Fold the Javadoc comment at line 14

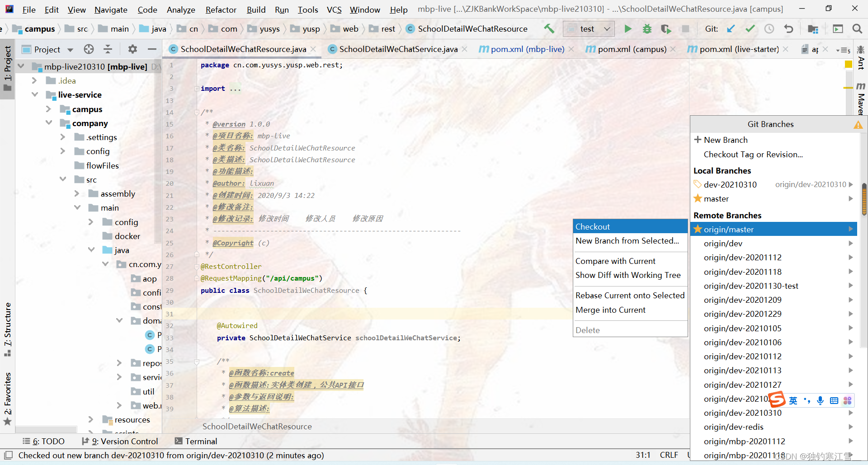197,112
